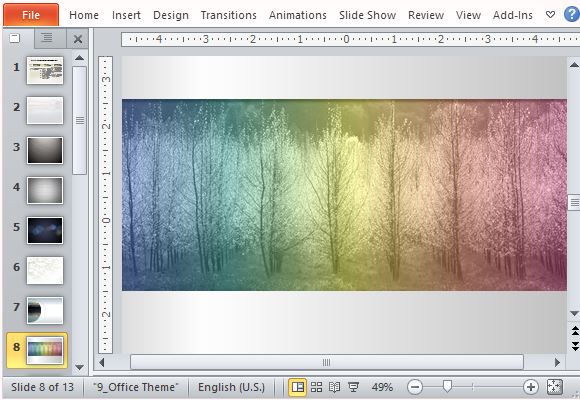Click English (U.S.) language button
The width and height of the screenshot is (580, 400).
232,387
